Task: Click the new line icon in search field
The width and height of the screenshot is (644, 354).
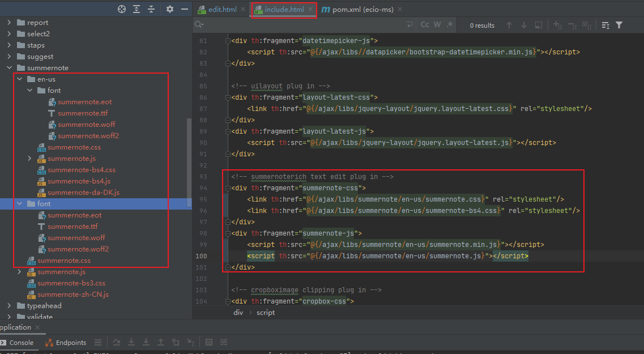Action: point(410,25)
